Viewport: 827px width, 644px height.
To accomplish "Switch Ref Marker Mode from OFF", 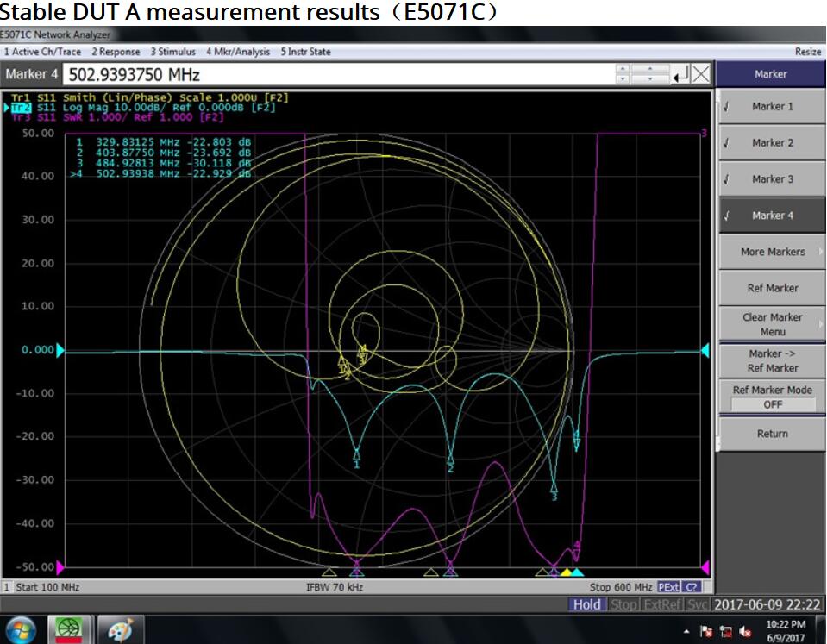I will [772, 397].
